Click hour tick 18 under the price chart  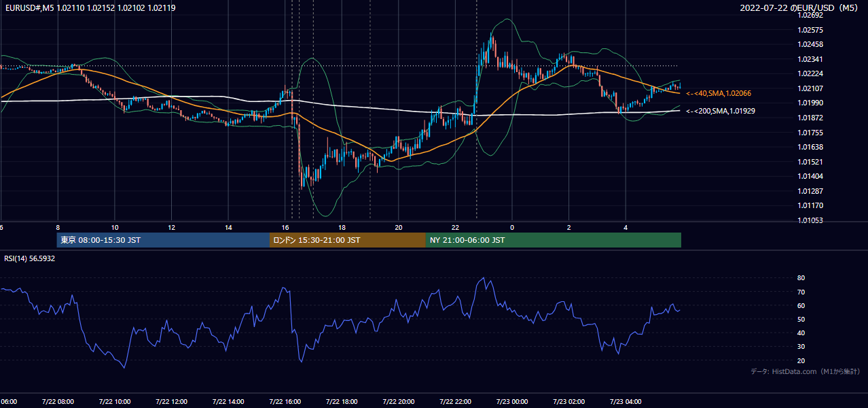[x=342, y=227]
